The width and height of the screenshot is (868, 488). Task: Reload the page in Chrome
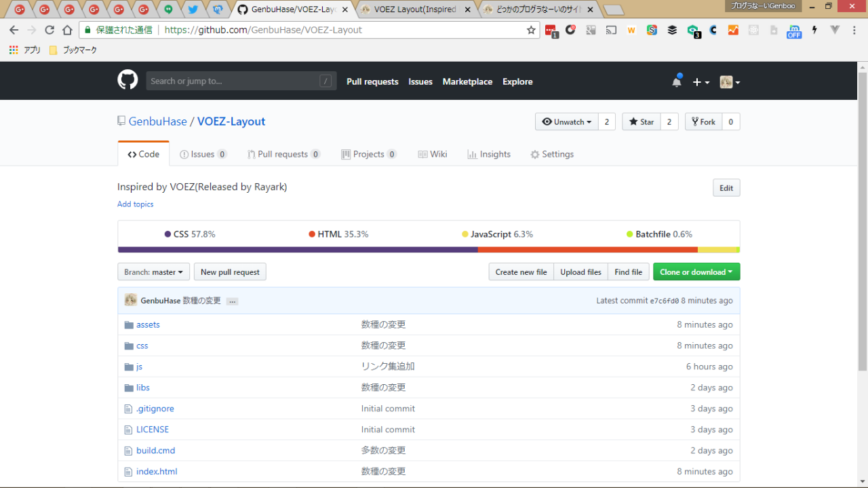[50, 30]
